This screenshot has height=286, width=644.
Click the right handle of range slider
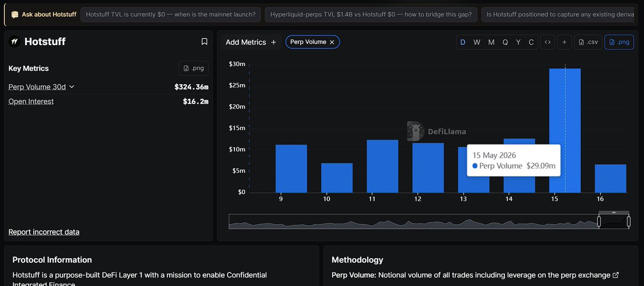click(628, 221)
